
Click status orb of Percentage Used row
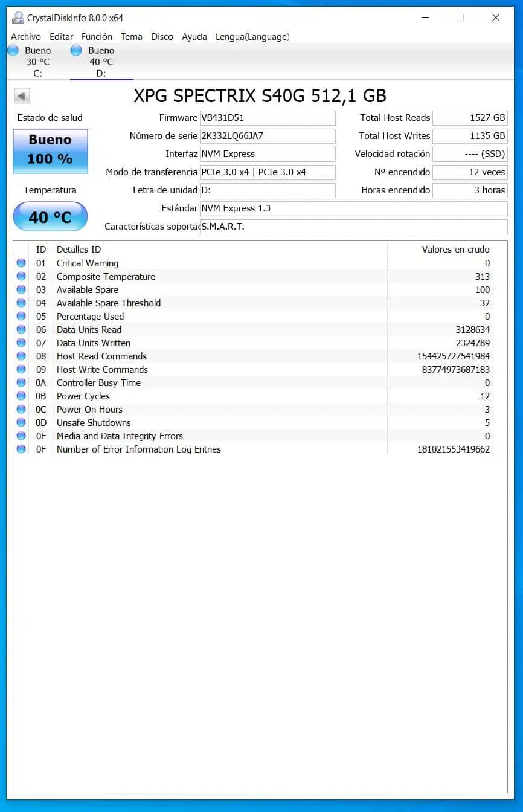click(x=21, y=316)
